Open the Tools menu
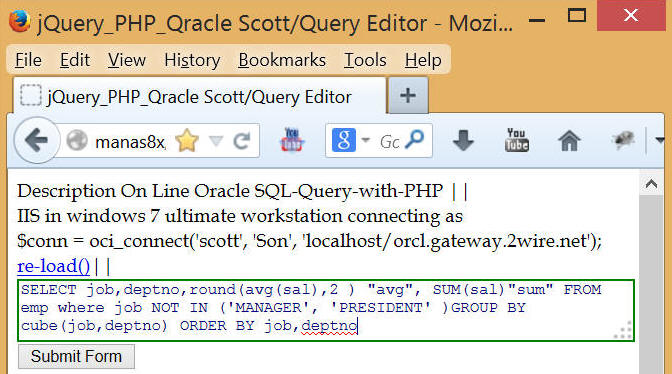 point(365,60)
